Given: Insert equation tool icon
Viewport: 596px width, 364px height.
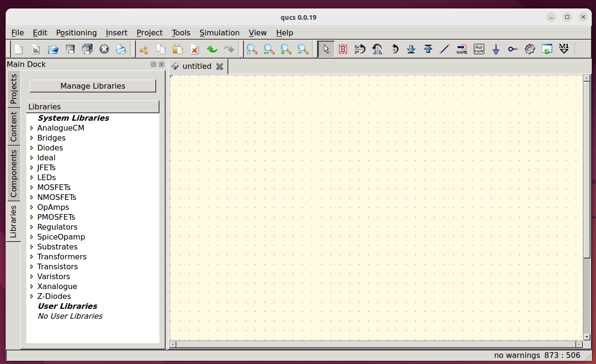Looking at the screenshot, I should [479, 49].
